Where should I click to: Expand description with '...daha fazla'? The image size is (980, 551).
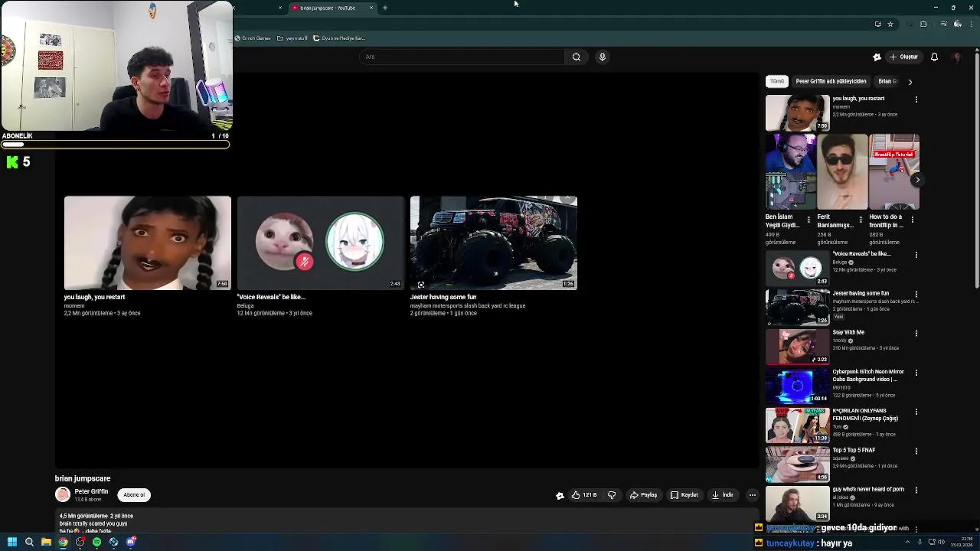pyautogui.click(x=98, y=531)
